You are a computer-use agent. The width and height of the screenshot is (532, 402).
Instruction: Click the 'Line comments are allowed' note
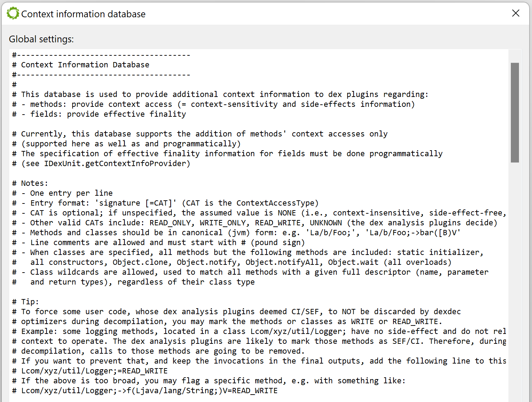coord(158,242)
